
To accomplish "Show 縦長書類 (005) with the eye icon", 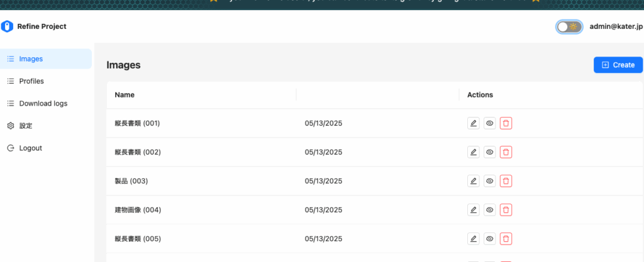I will pyautogui.click(x=489, y=239).
